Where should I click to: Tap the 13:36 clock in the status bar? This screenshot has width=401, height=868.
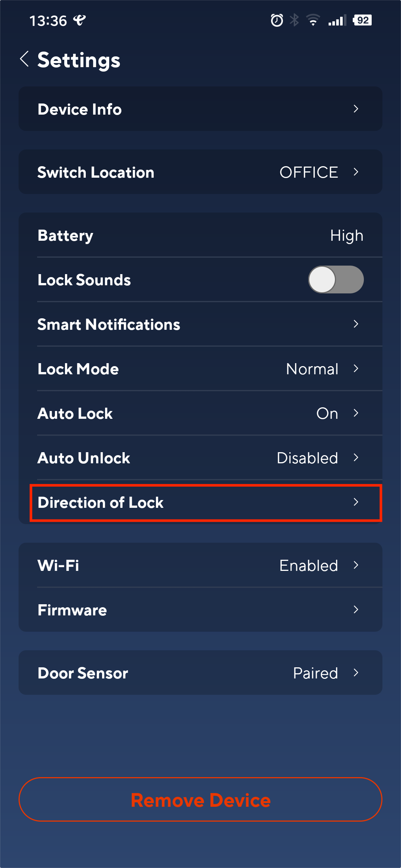point(48,21)
